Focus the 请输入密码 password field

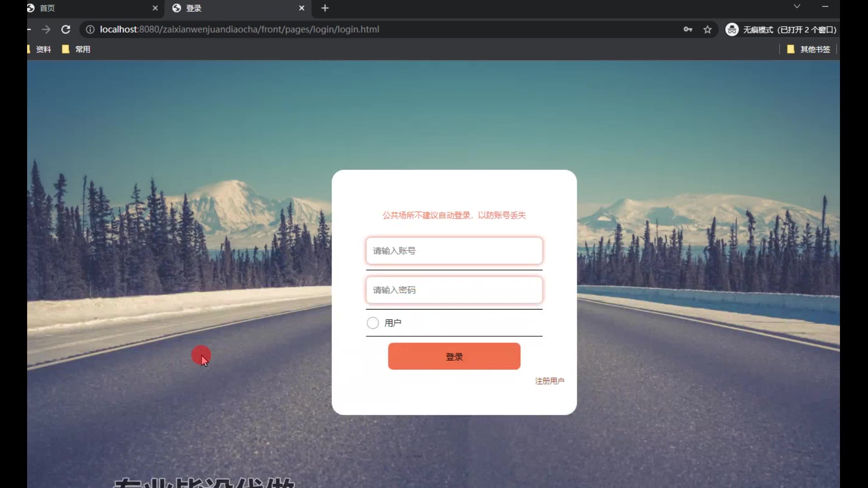[454, 290]
